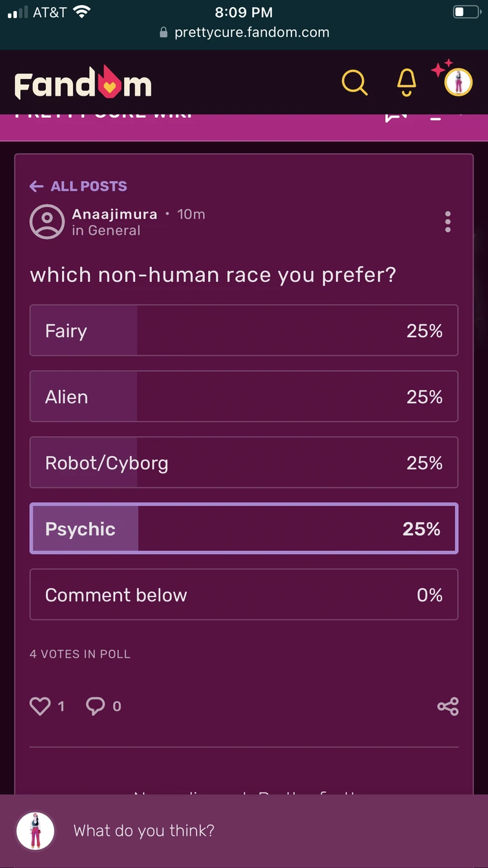Select the Fairy poll option
488x868 pixels.
(244, 331)
